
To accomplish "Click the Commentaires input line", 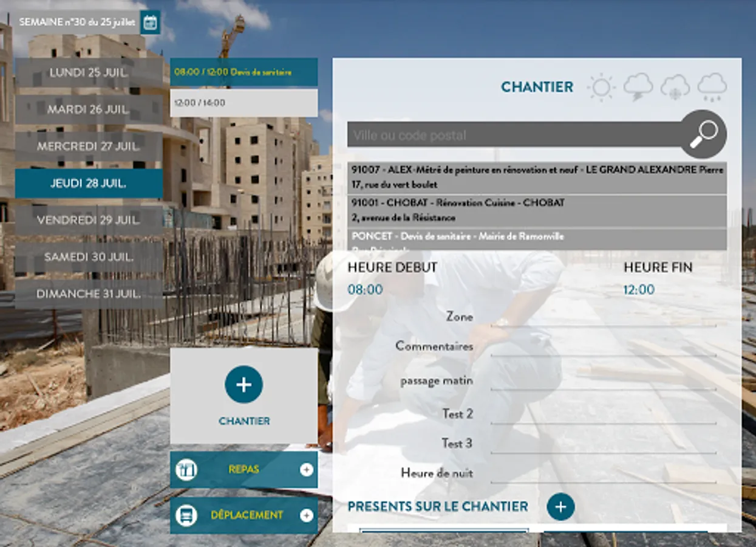I will click(603, 348).
